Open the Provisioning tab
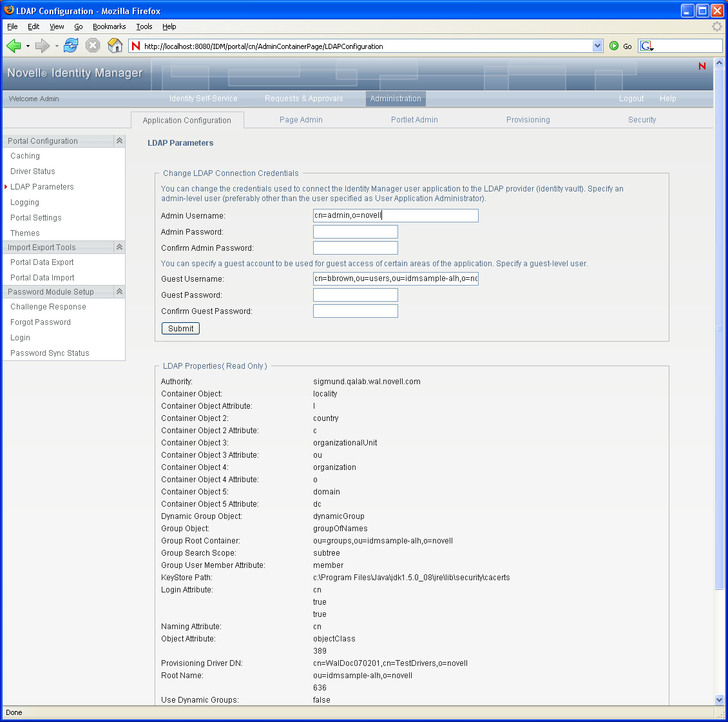The image size is (728, 722). pos(528,120)
